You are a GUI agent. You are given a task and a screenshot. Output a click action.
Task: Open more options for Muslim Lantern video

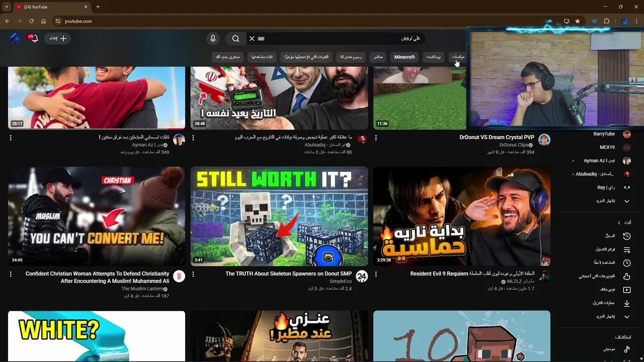[11, 275]
